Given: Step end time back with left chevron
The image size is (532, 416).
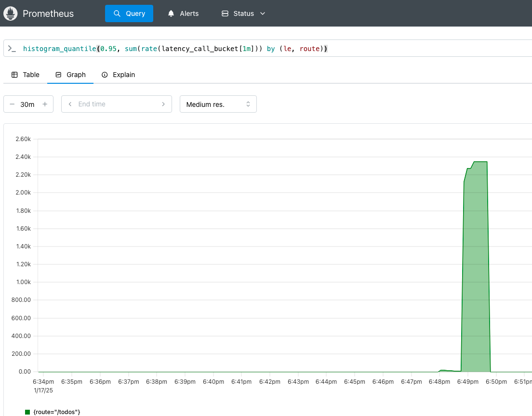Looking at the screenshot, I should (70, 104).
